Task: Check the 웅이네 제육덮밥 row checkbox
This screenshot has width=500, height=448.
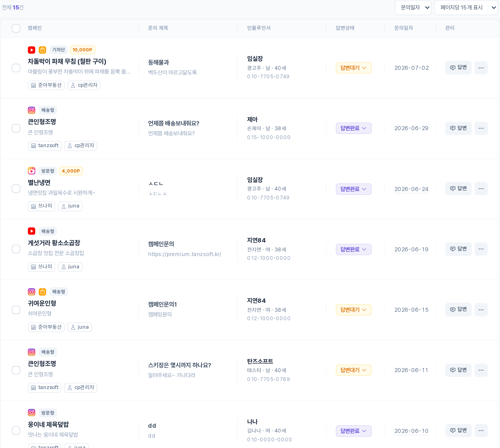Action: [x=16, y=431]
